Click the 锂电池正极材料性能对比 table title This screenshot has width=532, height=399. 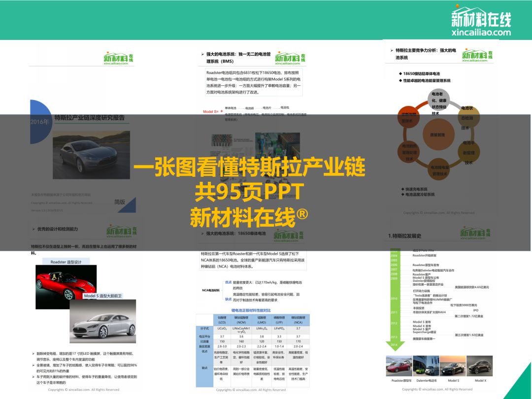click(251, 310)
